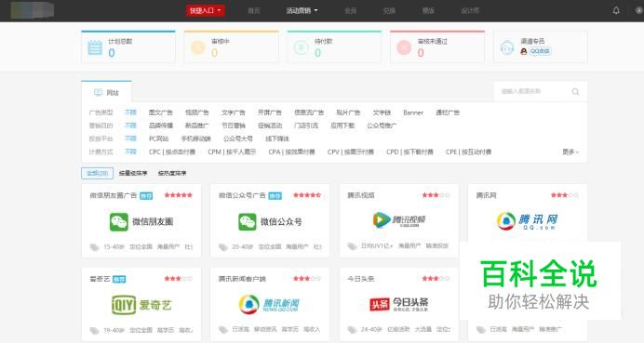The image size is (644, 343).
Task: Click 微信公众号广告 card title
Action: pos(242,196)
